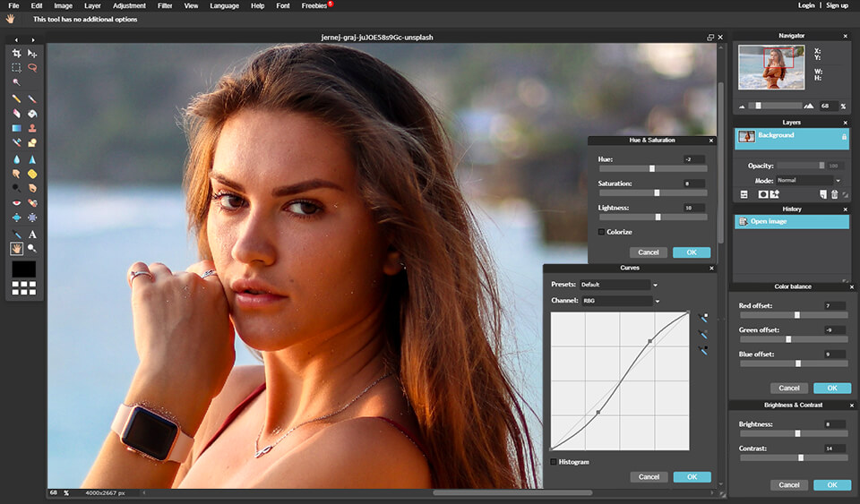860x504 pixels.
Task: Select the Crop tool
Action: point(16,54)
